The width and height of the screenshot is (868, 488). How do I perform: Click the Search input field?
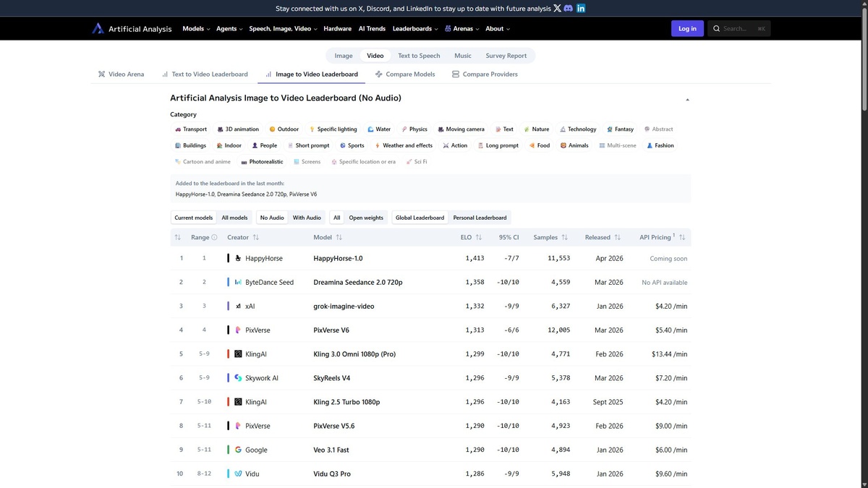tap(739, 29)
